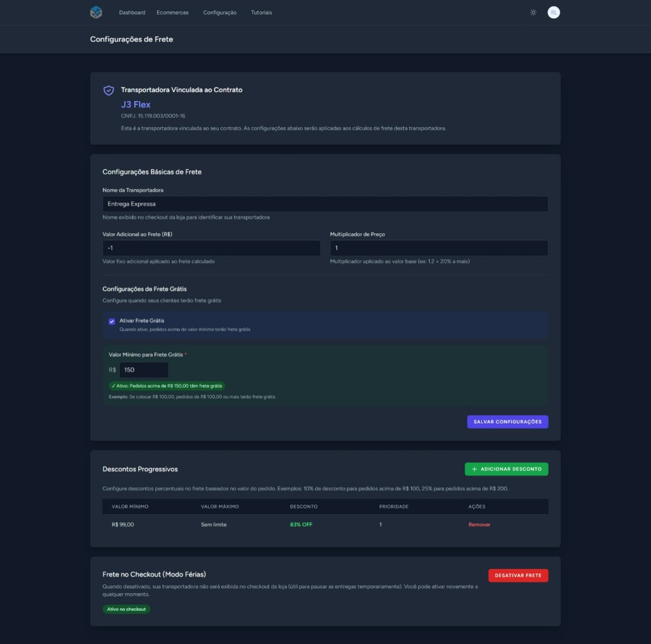Uncheck the Ativar Frete Grátis checkbox

112,322
